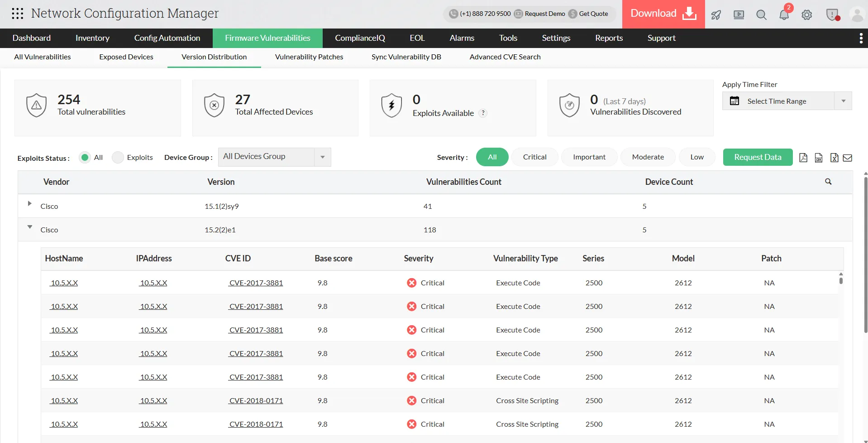This screenshot has width=868, height=443.
Task: Email the report via envelope icon
Action: coord(848,158)
